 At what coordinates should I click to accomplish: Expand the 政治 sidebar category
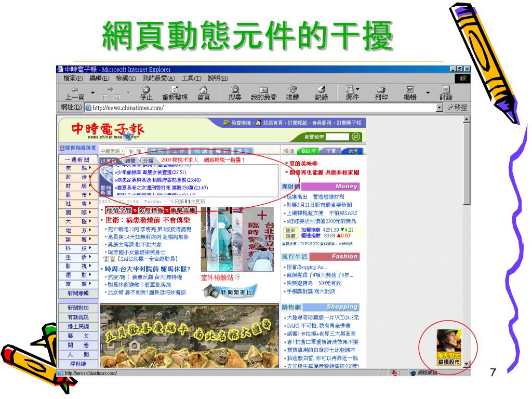tap(78, 177)
